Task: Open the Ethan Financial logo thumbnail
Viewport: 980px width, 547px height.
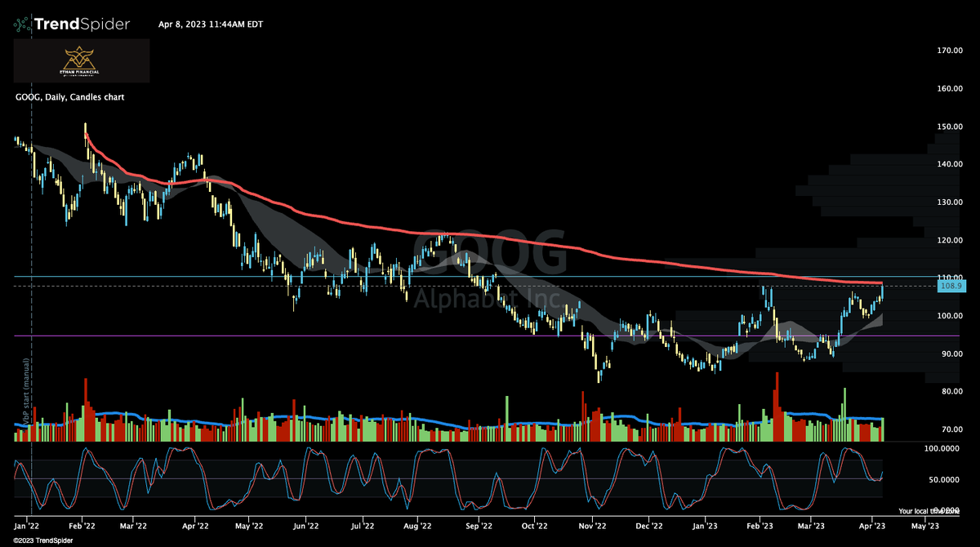Action: 81,60
